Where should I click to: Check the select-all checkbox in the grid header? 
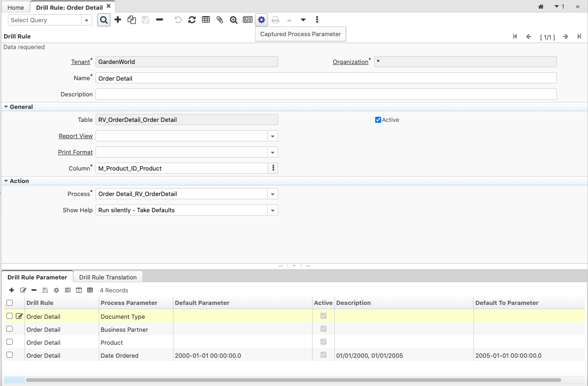[x=9, y=303]
